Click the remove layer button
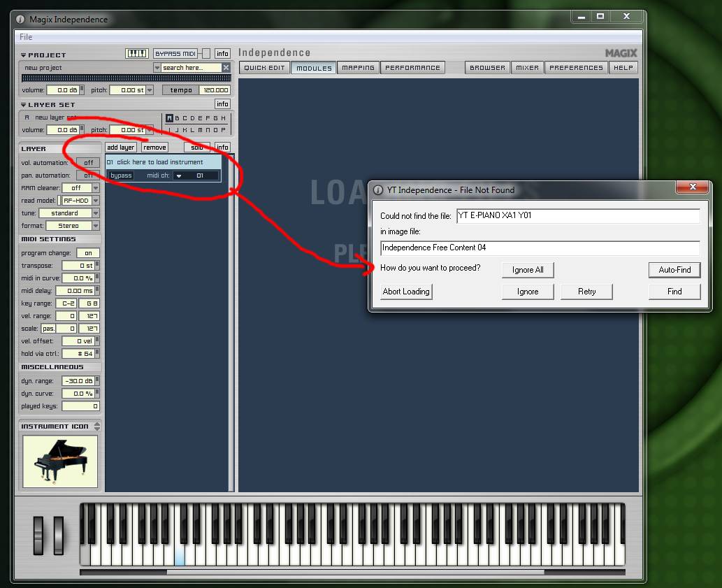The image size is (722, 588). click(x=154, y=148)
